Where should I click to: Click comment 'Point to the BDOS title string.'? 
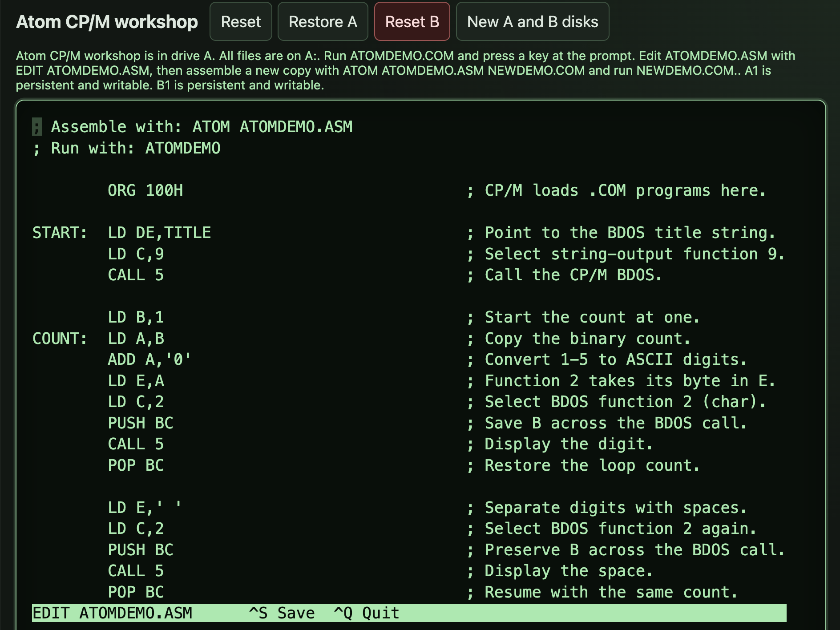(x=630, y=233)
